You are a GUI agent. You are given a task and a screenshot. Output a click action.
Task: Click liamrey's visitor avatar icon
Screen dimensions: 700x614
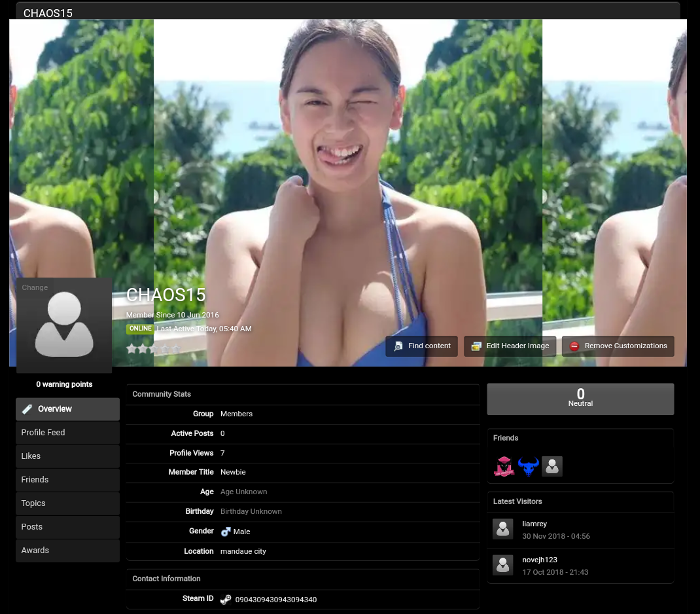503,530
